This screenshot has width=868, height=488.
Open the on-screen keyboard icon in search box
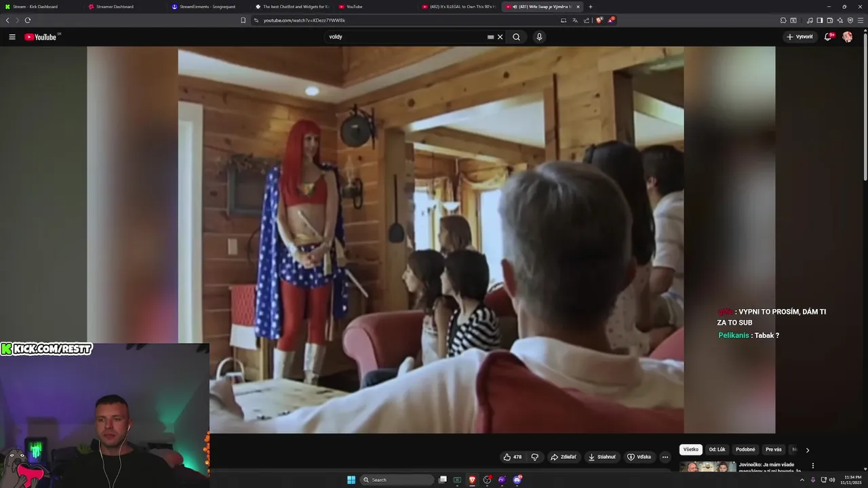coord(490,37)
